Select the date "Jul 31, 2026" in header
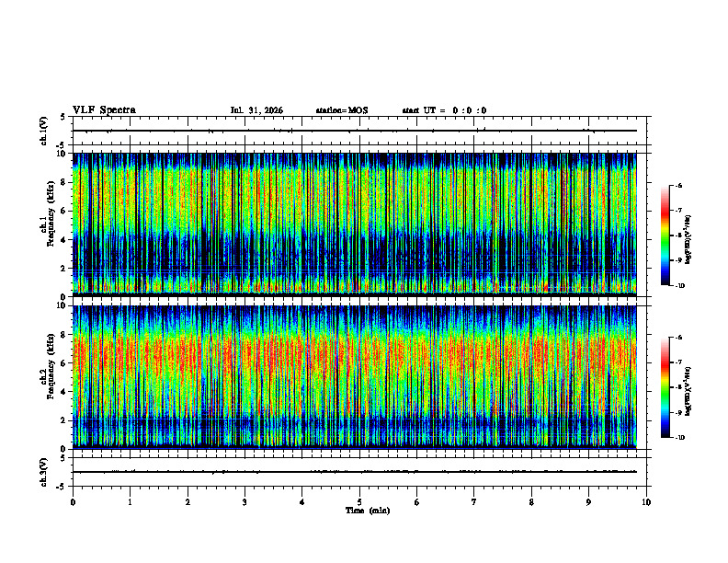Viewport: 728px width, 563px height. (x=256, y=110)
